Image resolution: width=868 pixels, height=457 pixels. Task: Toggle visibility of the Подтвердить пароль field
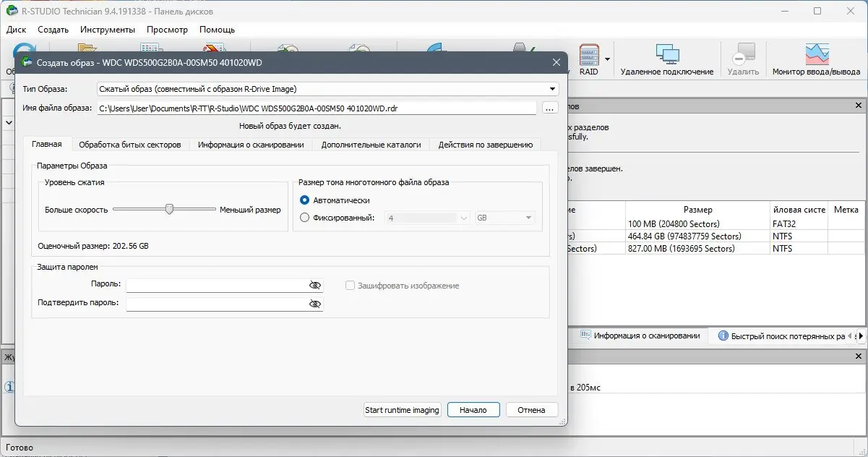(x=315, y=304)
